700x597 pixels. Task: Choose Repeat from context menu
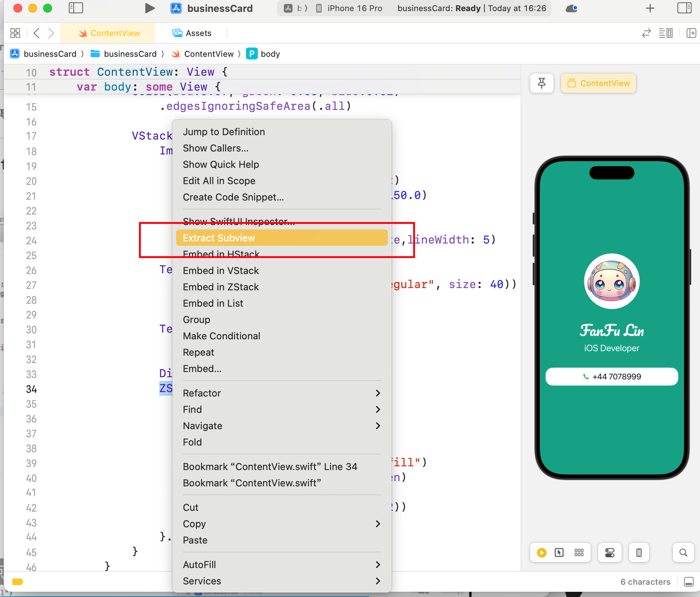tap(282, 352)
